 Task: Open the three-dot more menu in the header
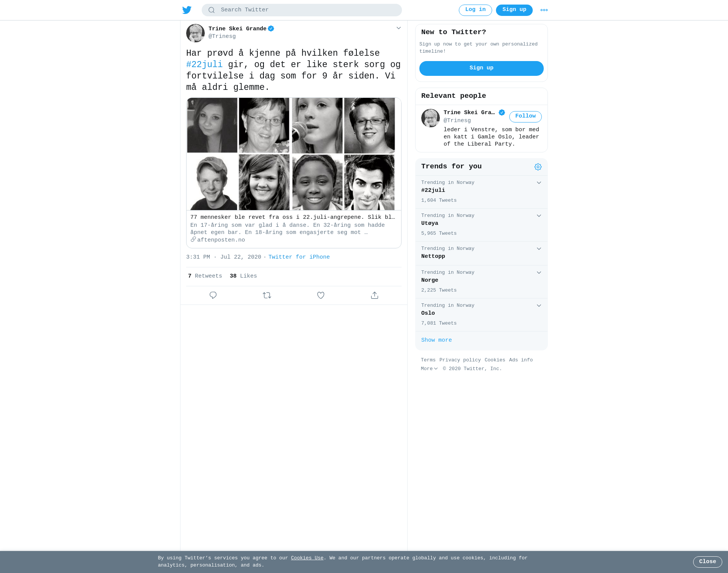(x=544, y=10)
